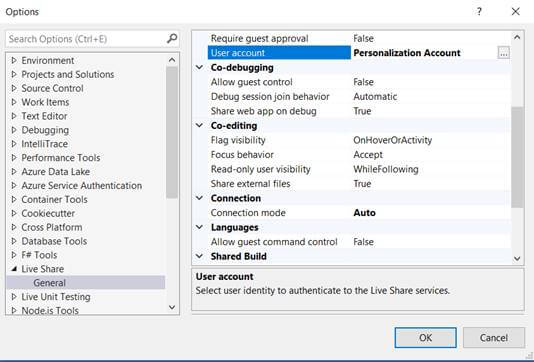Image resolution: width=534 pixels, height=362 pixels.
Task: Click the category tree scroll up arrow
Action: tap(172, 60)
